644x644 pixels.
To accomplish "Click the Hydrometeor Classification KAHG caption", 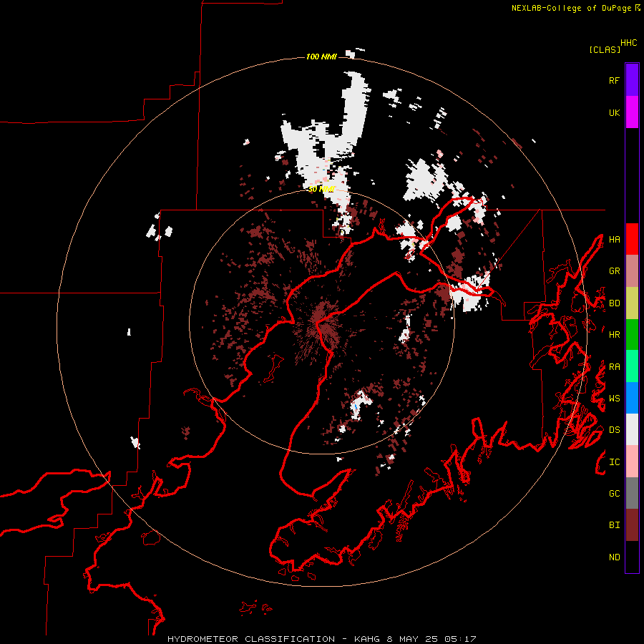I will coord(321,639).
